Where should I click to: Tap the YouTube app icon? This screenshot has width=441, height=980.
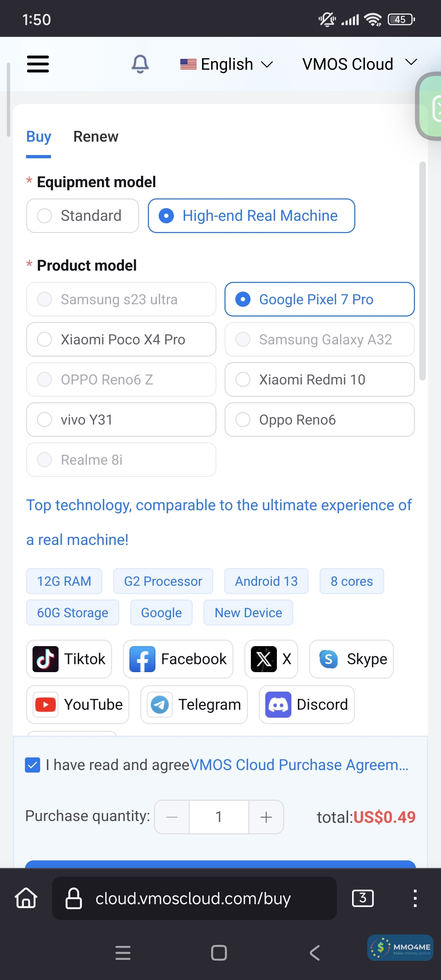point(45,705)
